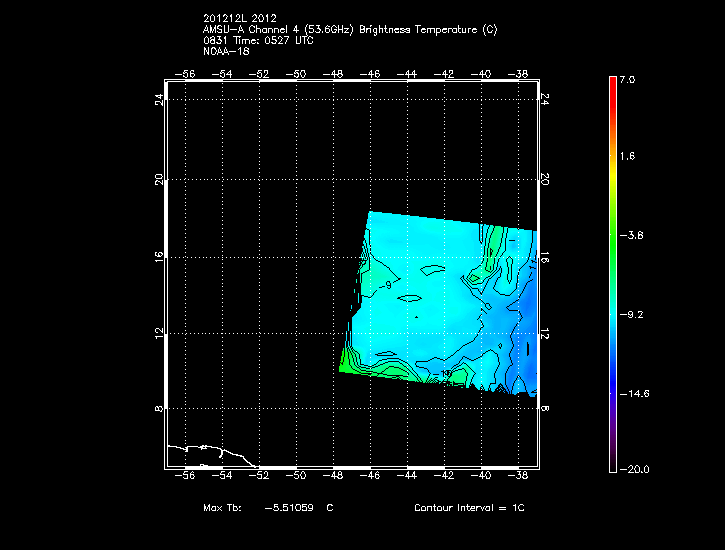Image resolution: width=725 pixels, height=550 pixels.
Task: Click the white coastline outline at bottom-left
Action: [x=200, y=452]
